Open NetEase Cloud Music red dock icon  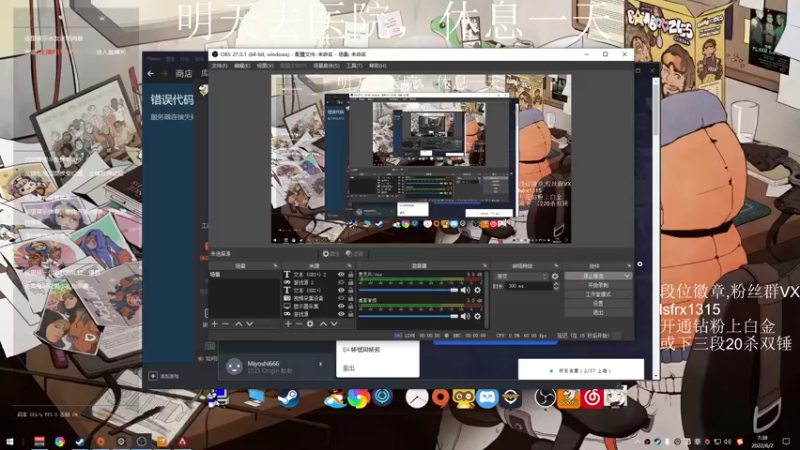[592, 398]
